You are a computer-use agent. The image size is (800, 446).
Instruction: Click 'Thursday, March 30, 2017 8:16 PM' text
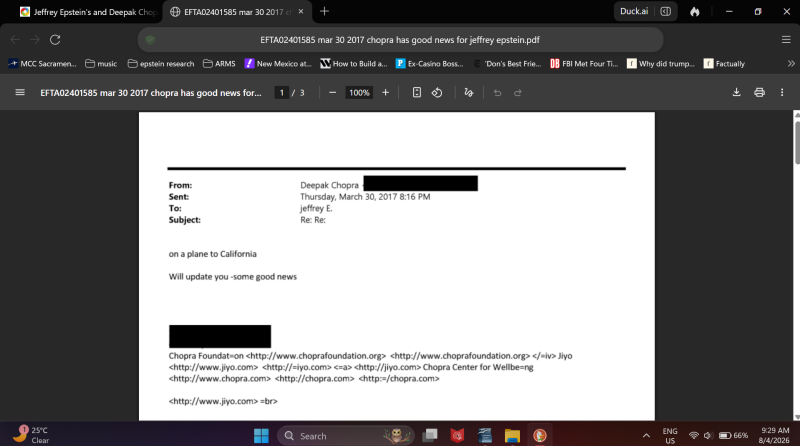[365, 196]
